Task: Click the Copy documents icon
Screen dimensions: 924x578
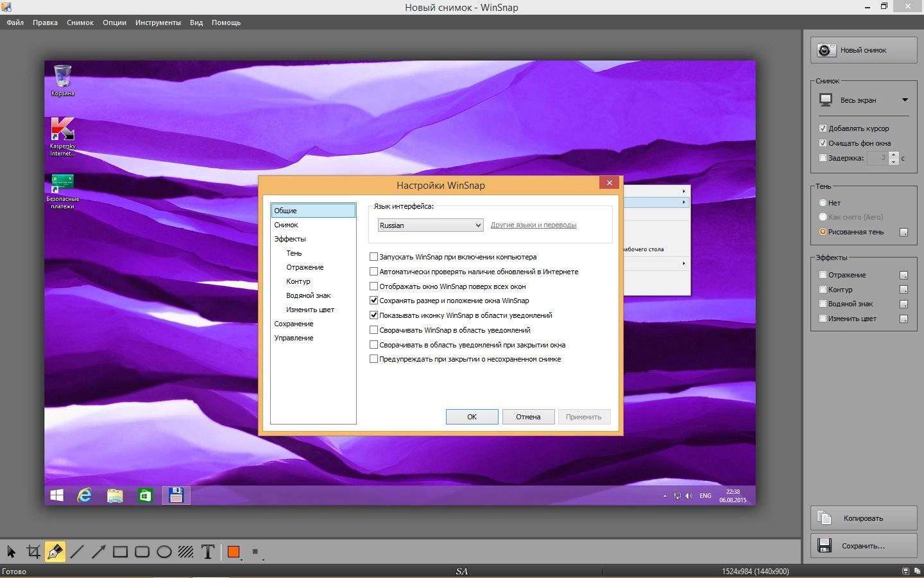Action: click(825, 518)
